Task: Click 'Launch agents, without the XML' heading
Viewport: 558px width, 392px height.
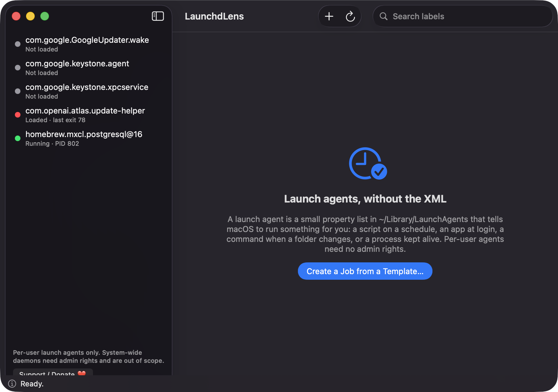Action: click(365, 199)
